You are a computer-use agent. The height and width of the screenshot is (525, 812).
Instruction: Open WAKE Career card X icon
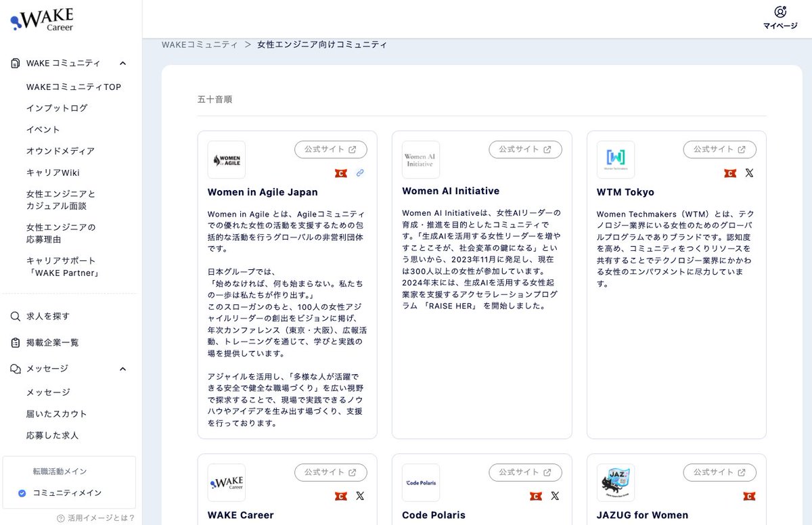(360, 496)
